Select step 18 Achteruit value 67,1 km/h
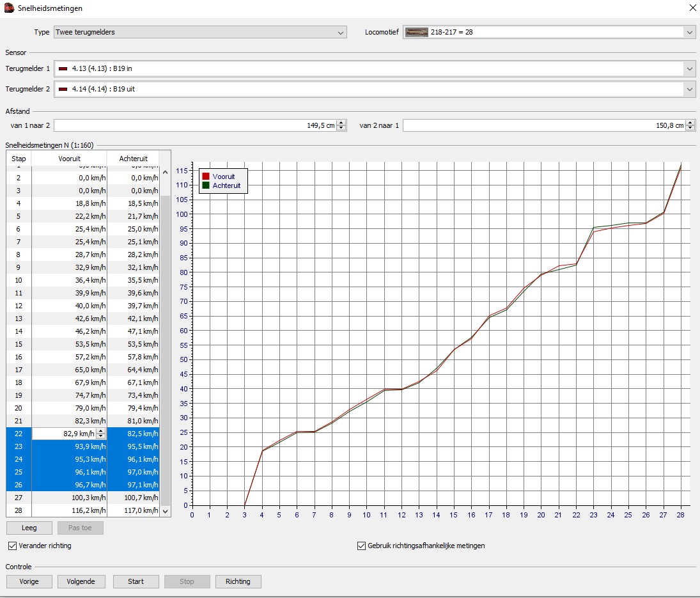Screen dimensions: 700x598 133,382
